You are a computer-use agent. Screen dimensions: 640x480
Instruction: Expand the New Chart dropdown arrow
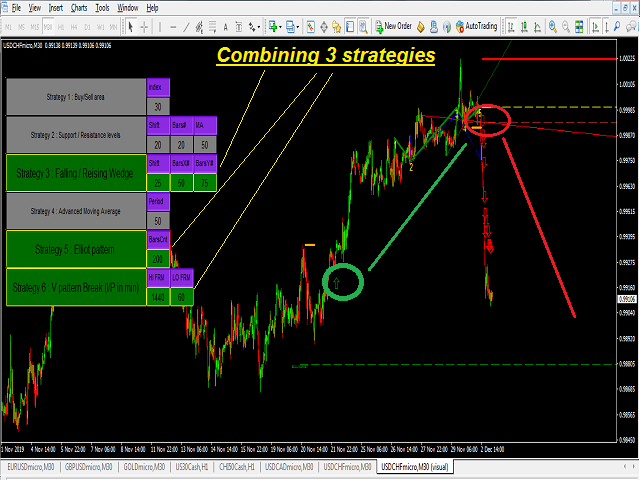pos(280,27)
